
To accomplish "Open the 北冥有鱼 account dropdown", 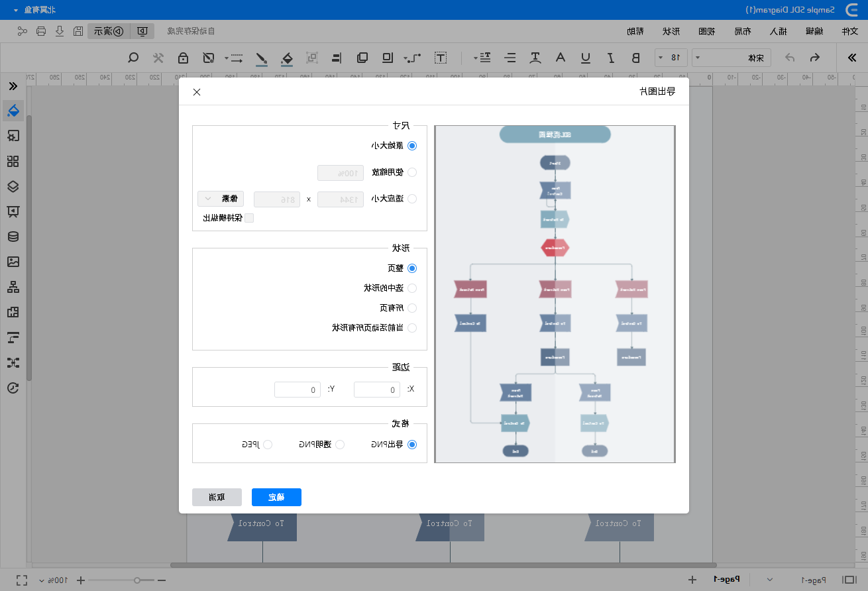I will 34,9.
